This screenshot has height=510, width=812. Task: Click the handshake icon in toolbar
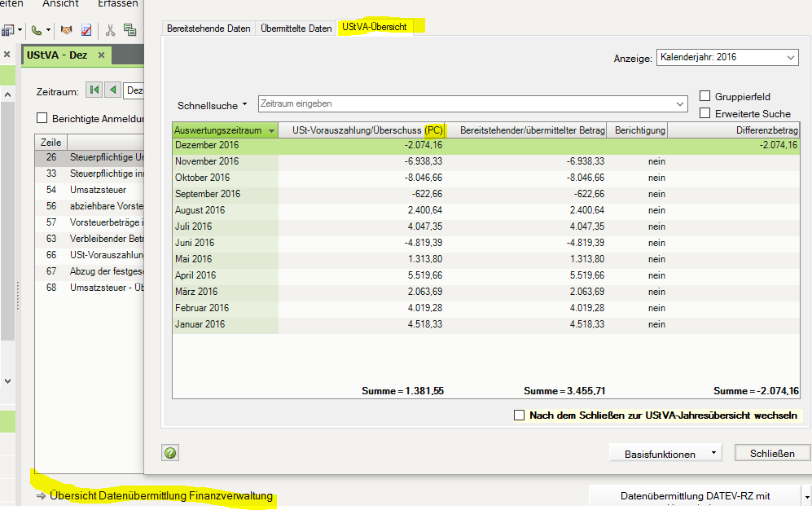(x=67, y=30)
